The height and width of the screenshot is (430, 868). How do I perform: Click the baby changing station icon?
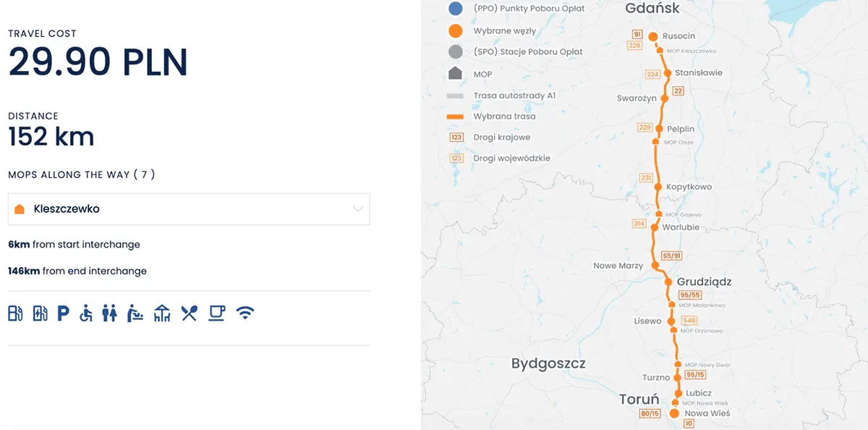coord(135,313)
